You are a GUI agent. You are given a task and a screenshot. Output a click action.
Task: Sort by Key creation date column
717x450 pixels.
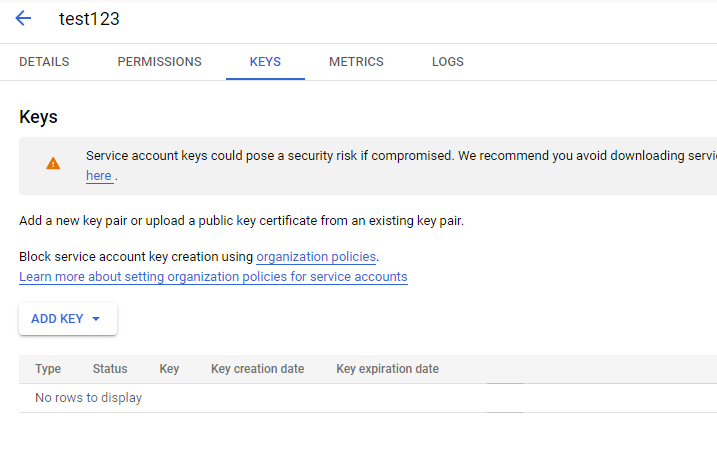coord(257,369)
